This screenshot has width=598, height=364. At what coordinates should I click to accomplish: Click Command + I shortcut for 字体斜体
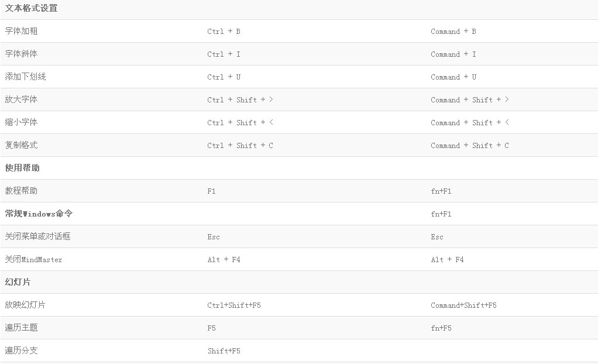453,54
